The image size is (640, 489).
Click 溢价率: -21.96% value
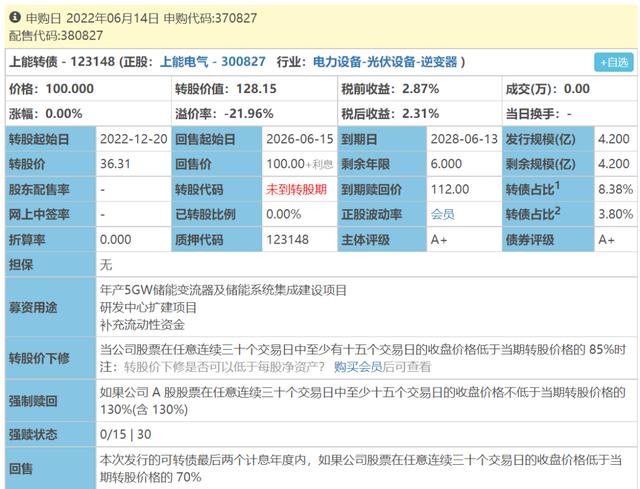click(x=224, y=113)
